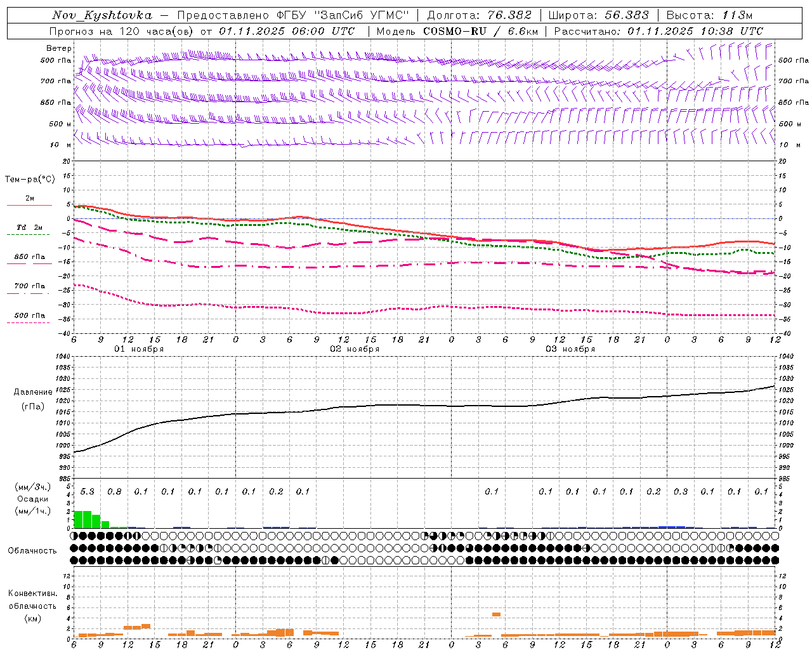Click the 'Высота: 113м' header value
This screenshot has height=650, width=812.
coord(709,15)
